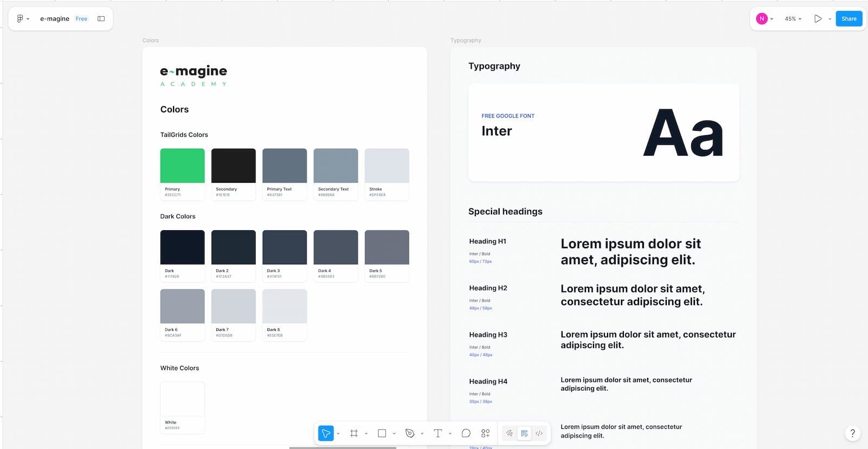Click the large Aa font sample
Screen dimensions: 868x449
click(x=683, y=133)
